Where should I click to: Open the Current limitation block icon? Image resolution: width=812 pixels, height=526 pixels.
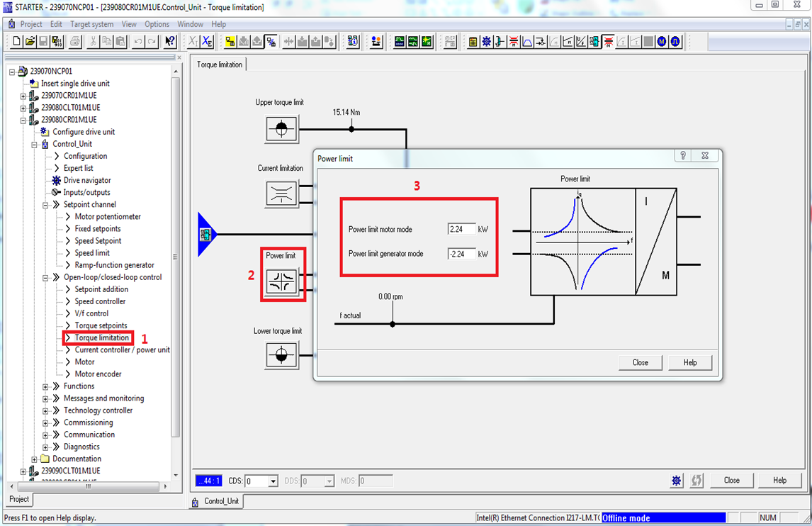point(281,194)
